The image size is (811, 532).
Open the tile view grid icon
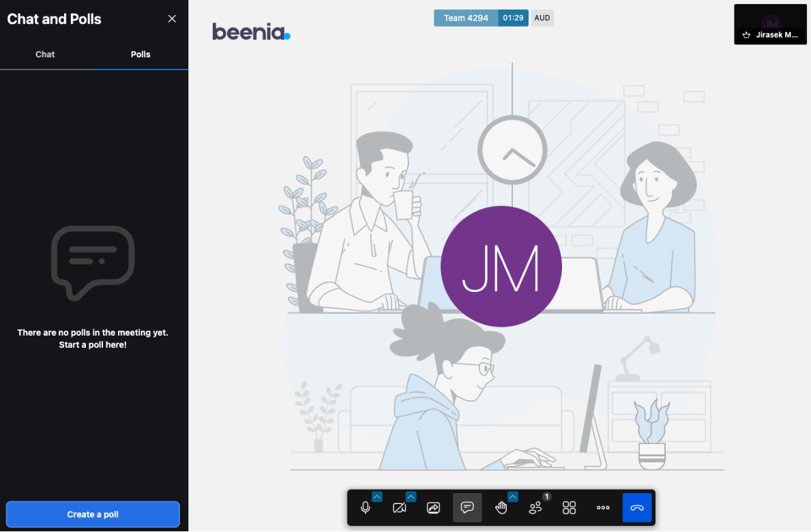click(569, 508)
